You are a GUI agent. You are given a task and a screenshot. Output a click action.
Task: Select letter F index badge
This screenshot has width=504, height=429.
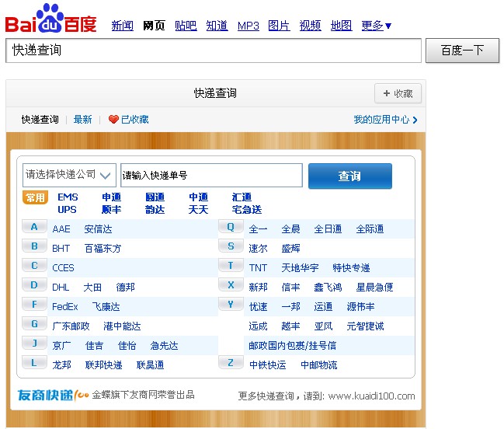click(x=34, y=304)
